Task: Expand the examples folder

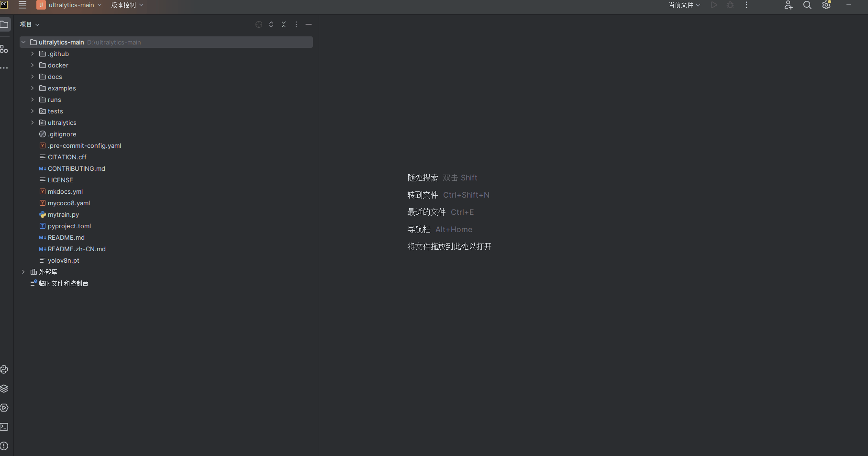Action: pyautogui.click(x=33, y=88)
